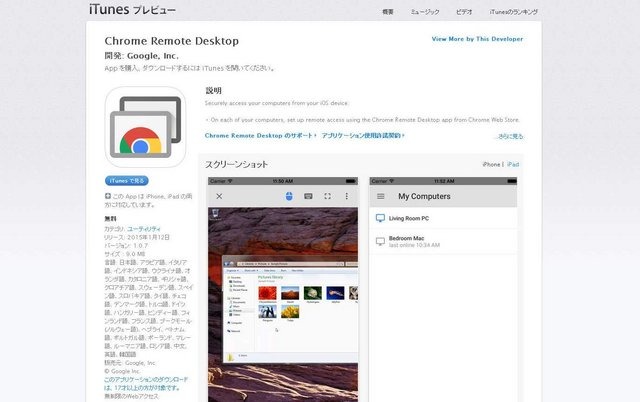Click the iTunes プレビュー header logo
Image resolution: width=640 pixels, height=402 pixels.
point(132,9)
